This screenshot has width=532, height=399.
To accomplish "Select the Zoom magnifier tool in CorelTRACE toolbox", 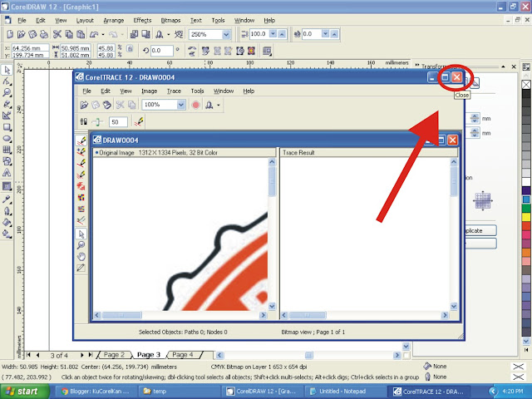I will (x=81, y=245).
